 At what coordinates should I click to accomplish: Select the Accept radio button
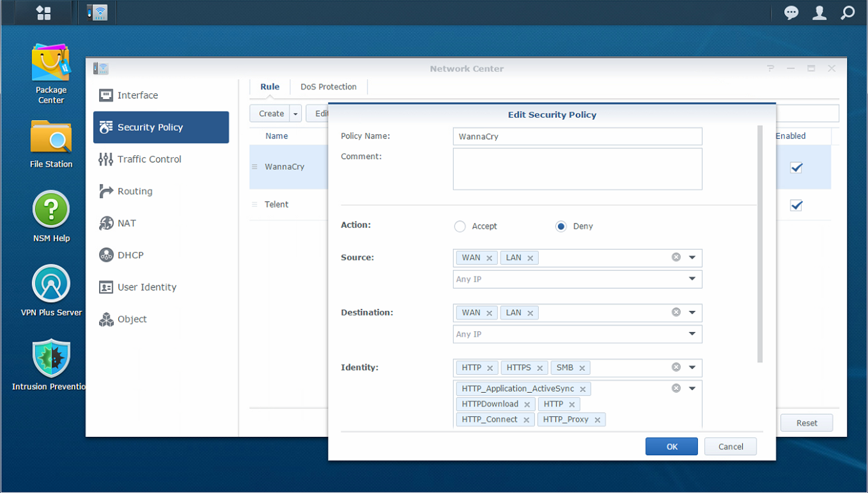[460, 226]
